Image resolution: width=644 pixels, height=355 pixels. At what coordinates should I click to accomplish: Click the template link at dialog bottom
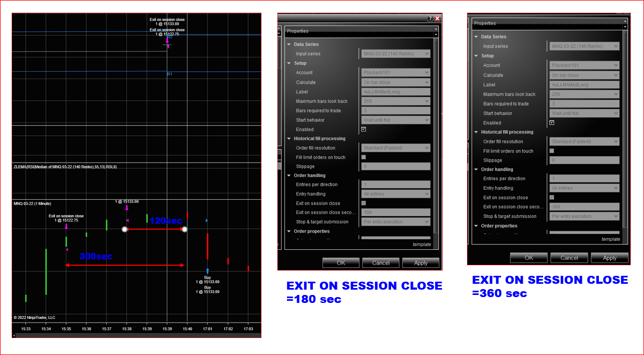pyautogui.click(x=421, y=244)
